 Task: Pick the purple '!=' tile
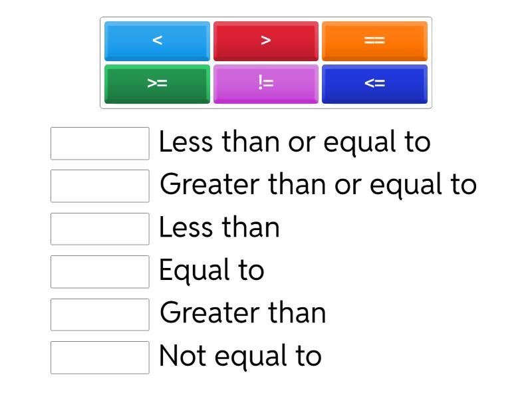[x=266, y=84]
